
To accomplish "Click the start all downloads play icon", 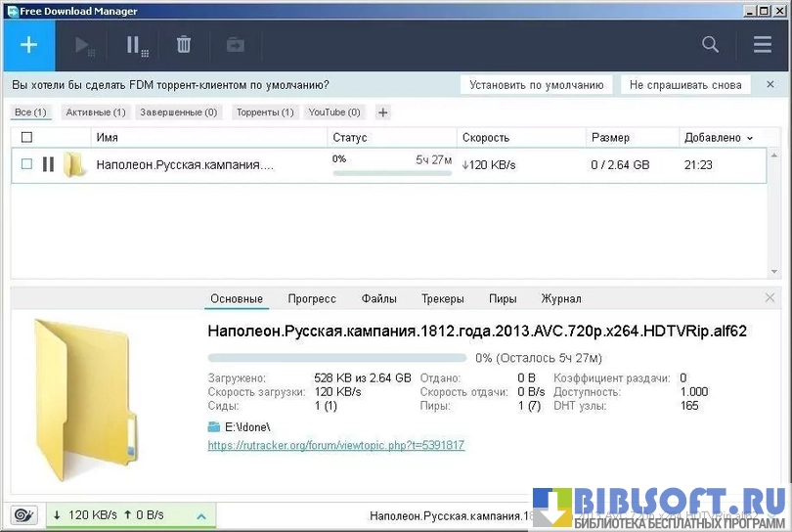I will click(x=85, y=45).
